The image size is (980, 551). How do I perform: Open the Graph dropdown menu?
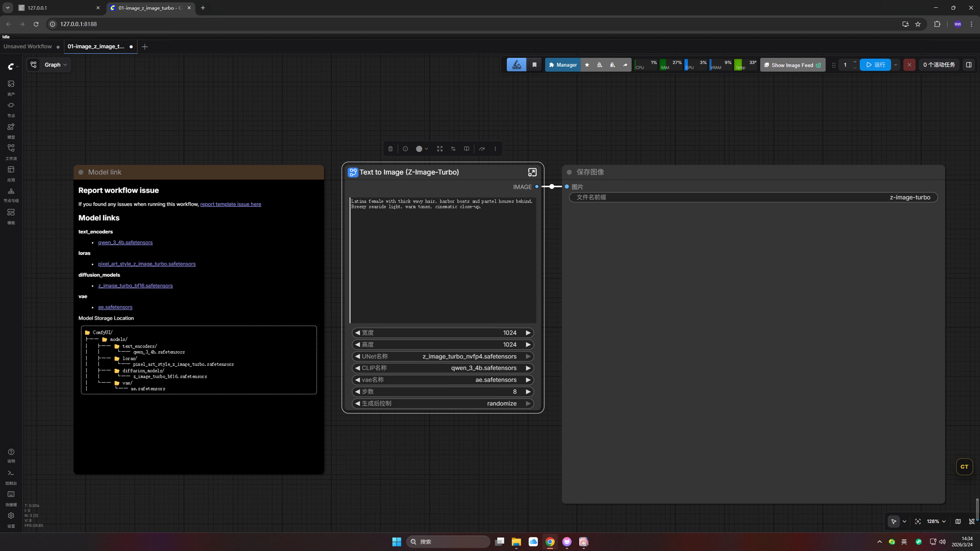56,65
